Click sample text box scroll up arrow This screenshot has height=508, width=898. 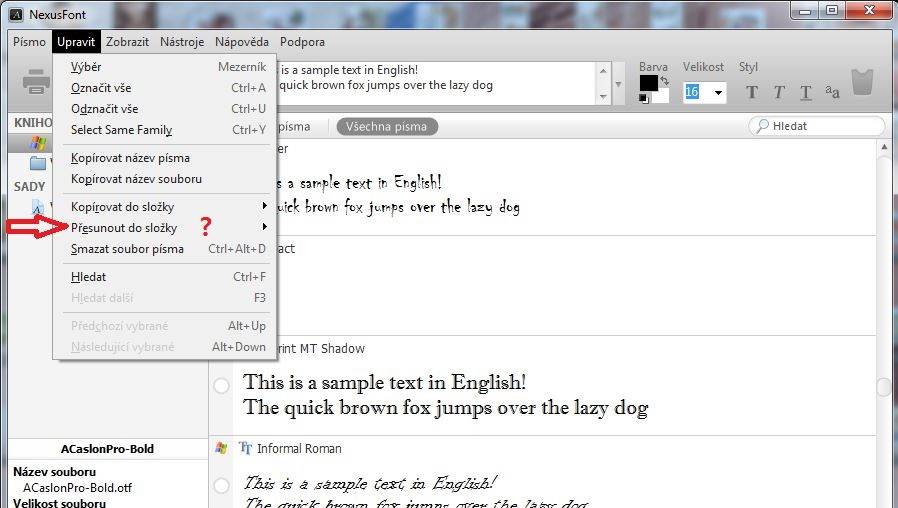[x=602, y=71]
